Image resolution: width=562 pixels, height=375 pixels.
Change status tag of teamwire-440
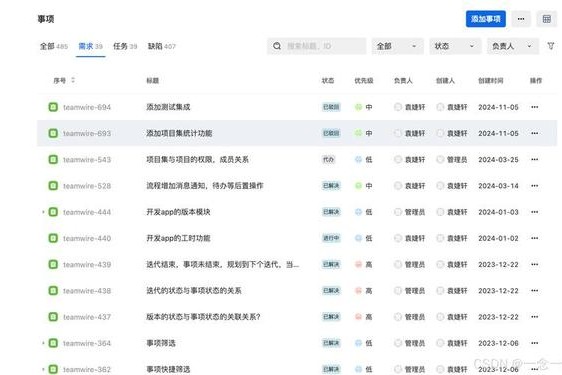(331, 238)
